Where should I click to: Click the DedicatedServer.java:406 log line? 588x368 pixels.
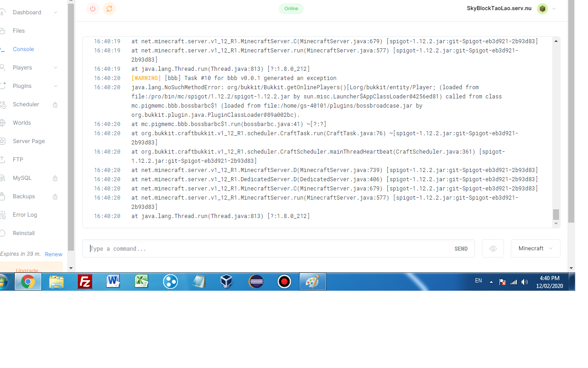coord(334,179)
